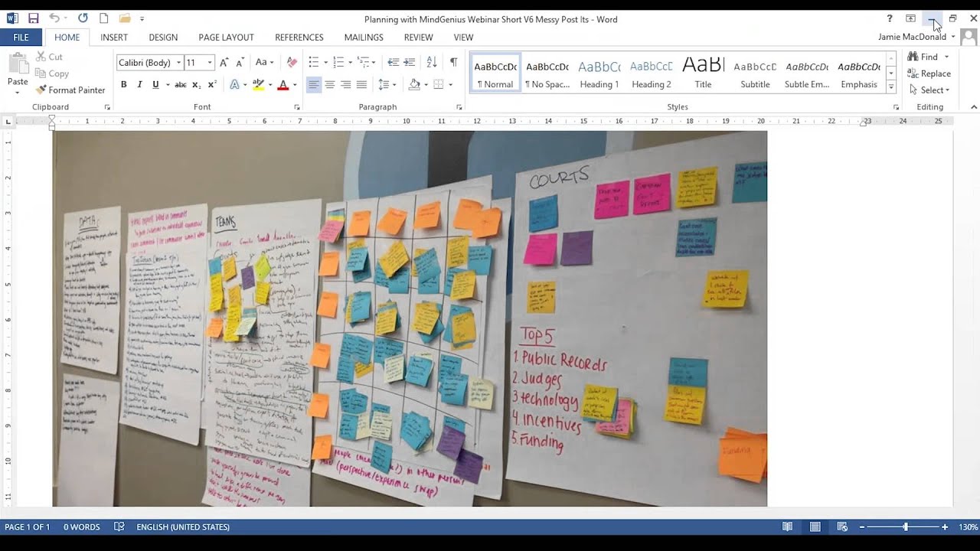Click the spelling proofing icon in status bar
This screenshot has width=980, height=551.
coord(119,527)
